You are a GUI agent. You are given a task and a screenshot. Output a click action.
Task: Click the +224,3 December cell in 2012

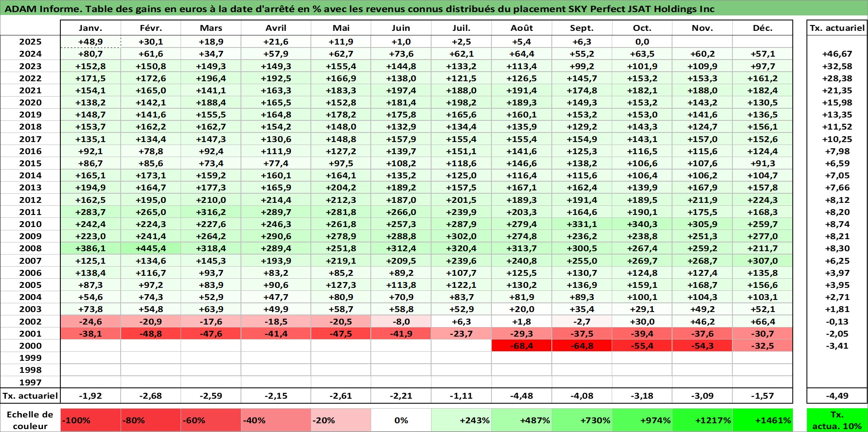tap(762, 200)
